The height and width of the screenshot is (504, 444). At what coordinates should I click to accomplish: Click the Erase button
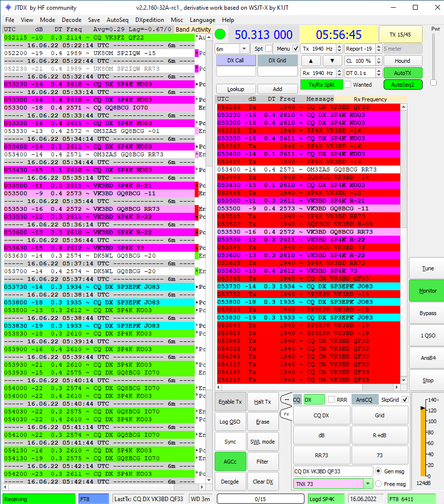(x=262, y=422)
